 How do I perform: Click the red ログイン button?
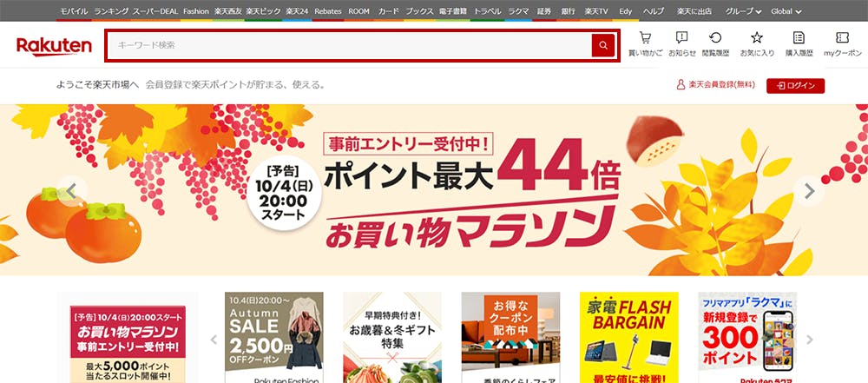point(795,86)
